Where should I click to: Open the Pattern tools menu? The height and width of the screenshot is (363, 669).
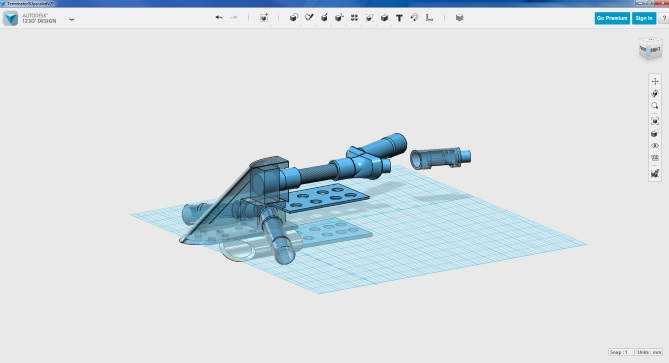[354, 17]
